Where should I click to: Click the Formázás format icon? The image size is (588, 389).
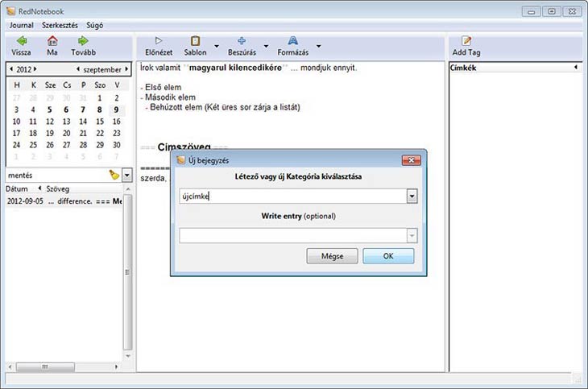coord(292,41)
